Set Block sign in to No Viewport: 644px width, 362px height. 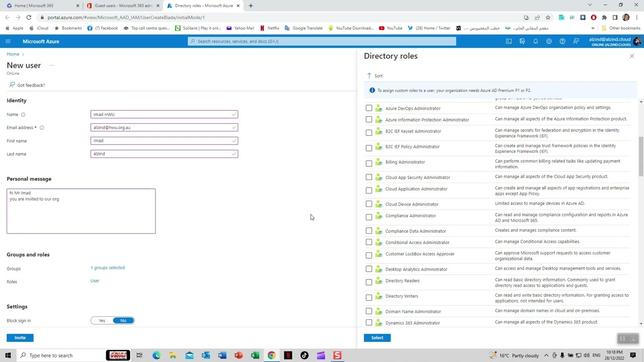coord(123,320)
